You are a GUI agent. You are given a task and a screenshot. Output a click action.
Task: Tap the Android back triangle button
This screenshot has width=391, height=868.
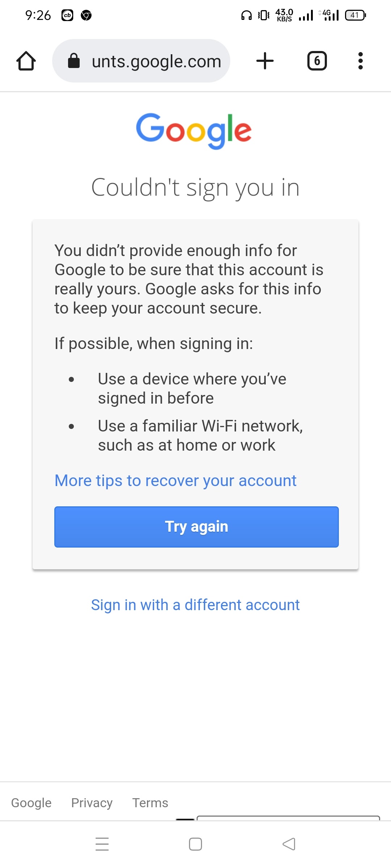click(x=289, y=844)
